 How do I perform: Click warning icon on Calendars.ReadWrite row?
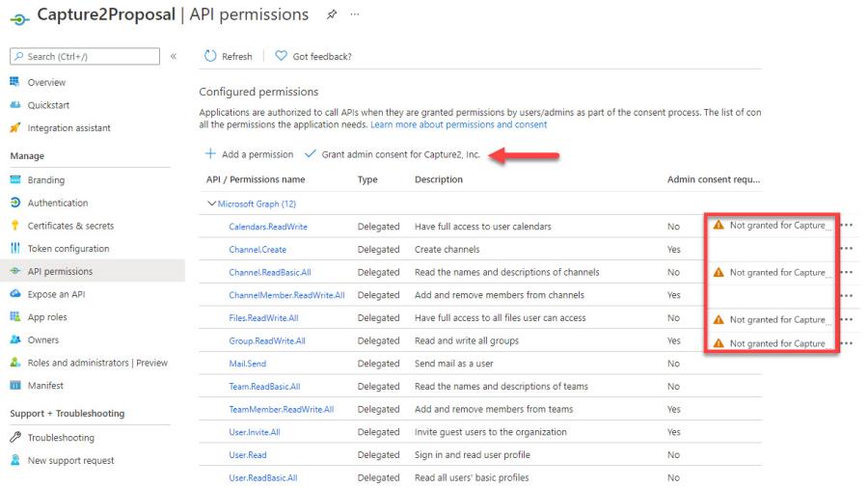pos(719,225)
